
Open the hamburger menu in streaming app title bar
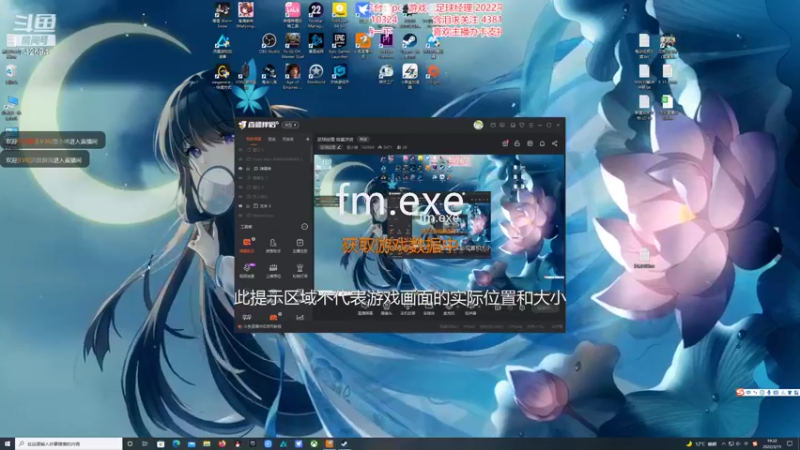coord(531,125)
